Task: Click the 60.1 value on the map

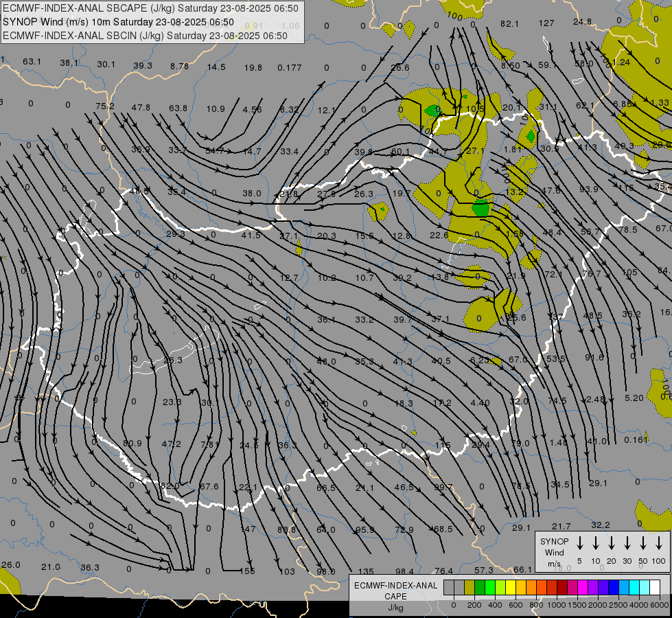Action: [x=401, y=151]
